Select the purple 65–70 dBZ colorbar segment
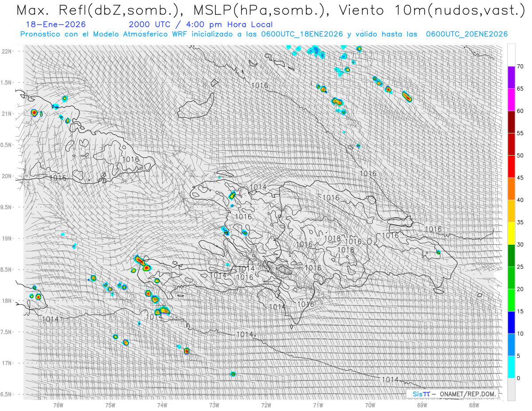The height and width of the screenshot is (411, 532). pos(511,78)
